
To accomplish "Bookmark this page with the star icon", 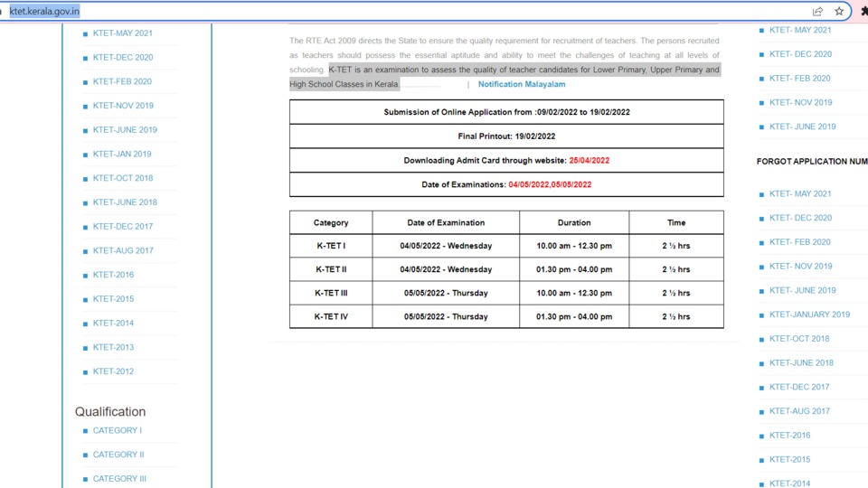I will [x=839, y=11].
